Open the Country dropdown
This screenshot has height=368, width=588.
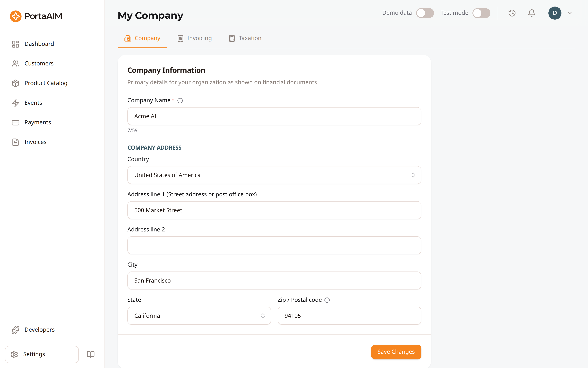pyautogui.click(x=274, y=175)
